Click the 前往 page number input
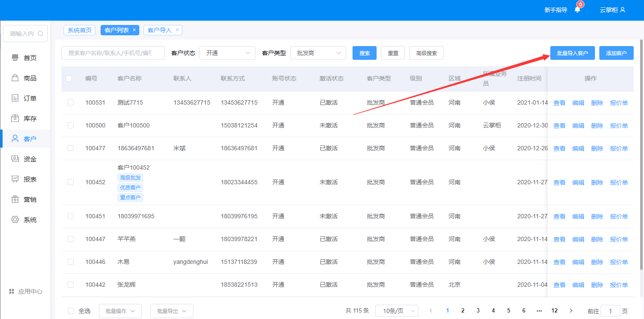 610,311
